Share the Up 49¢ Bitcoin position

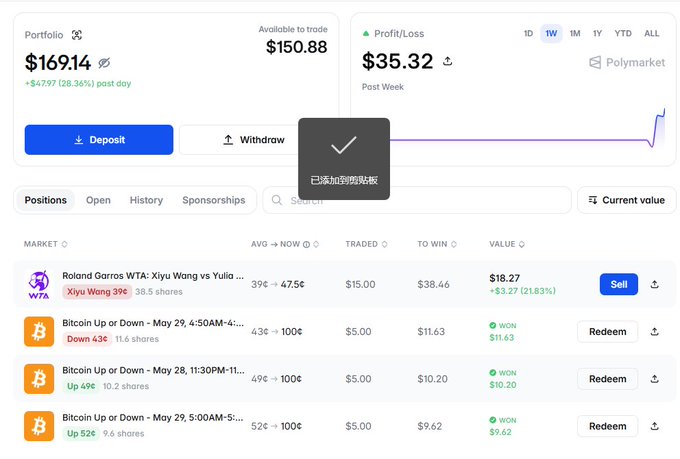[655, 379]
